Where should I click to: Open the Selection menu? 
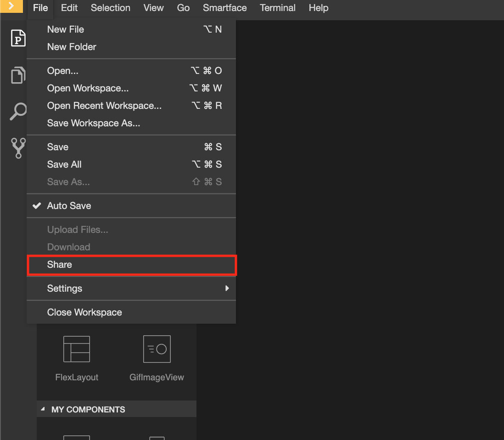click(110, 8)
